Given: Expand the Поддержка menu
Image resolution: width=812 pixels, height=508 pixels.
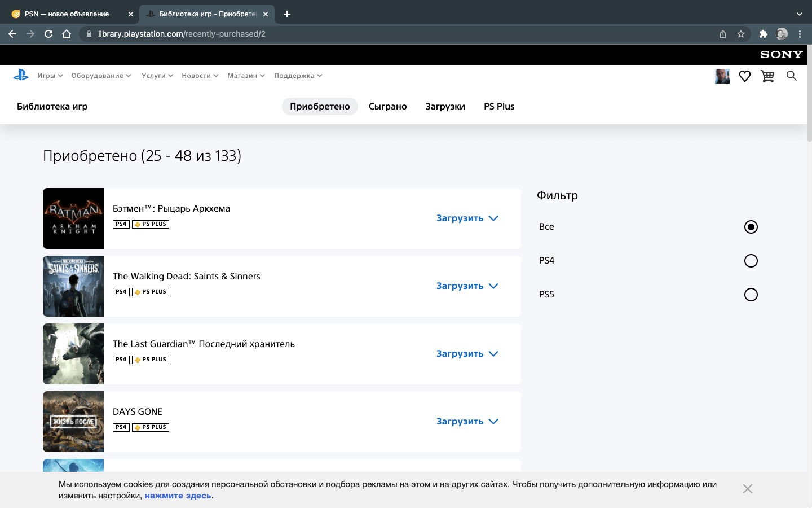Looking at the screenshot, I should pyautogui.click(x=298, y=76).
